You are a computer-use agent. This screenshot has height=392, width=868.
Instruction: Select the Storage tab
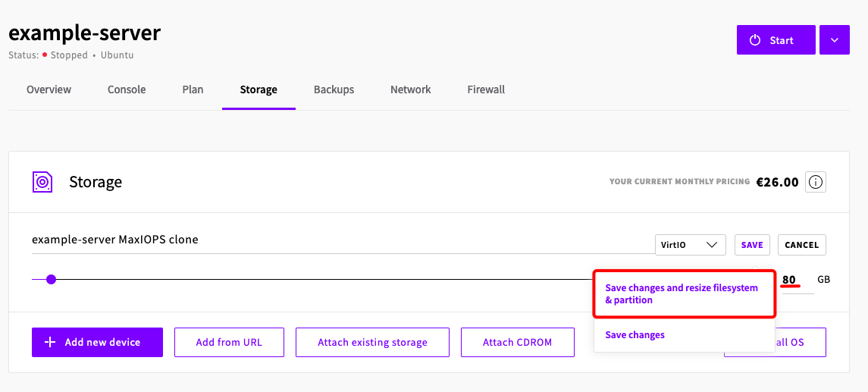(259, 89)
